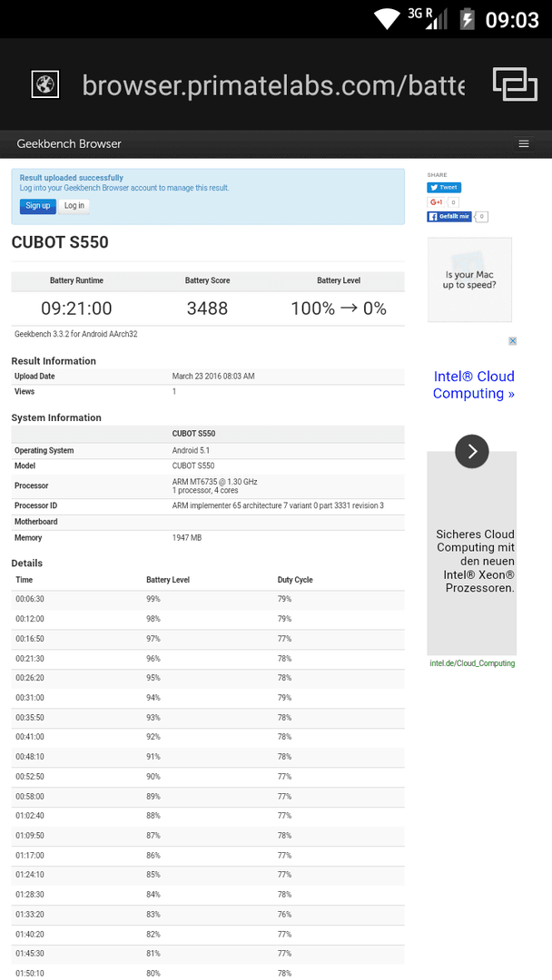Tap the browser URL address field
This screenshot has width=552, height=980.
(273, 84)
